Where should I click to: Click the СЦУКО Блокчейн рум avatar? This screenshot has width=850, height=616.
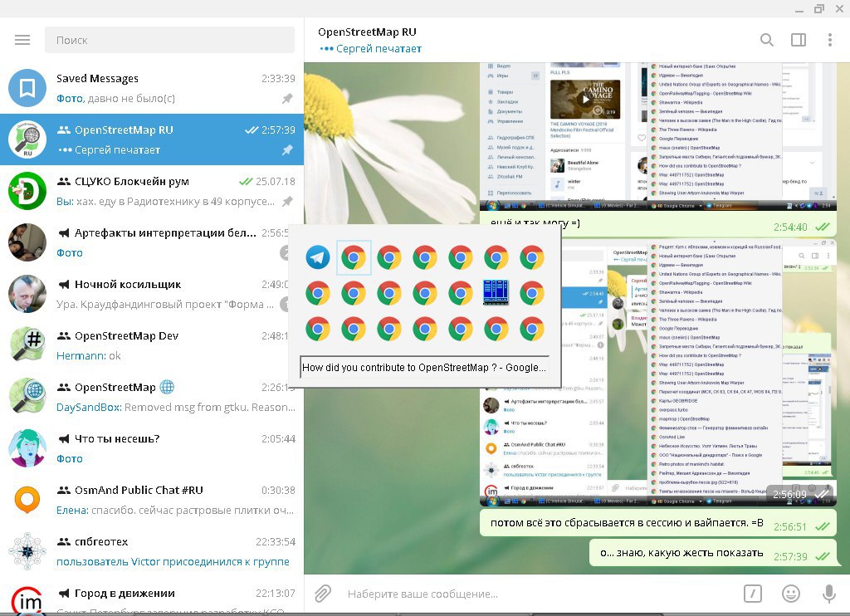coord(27,191)
